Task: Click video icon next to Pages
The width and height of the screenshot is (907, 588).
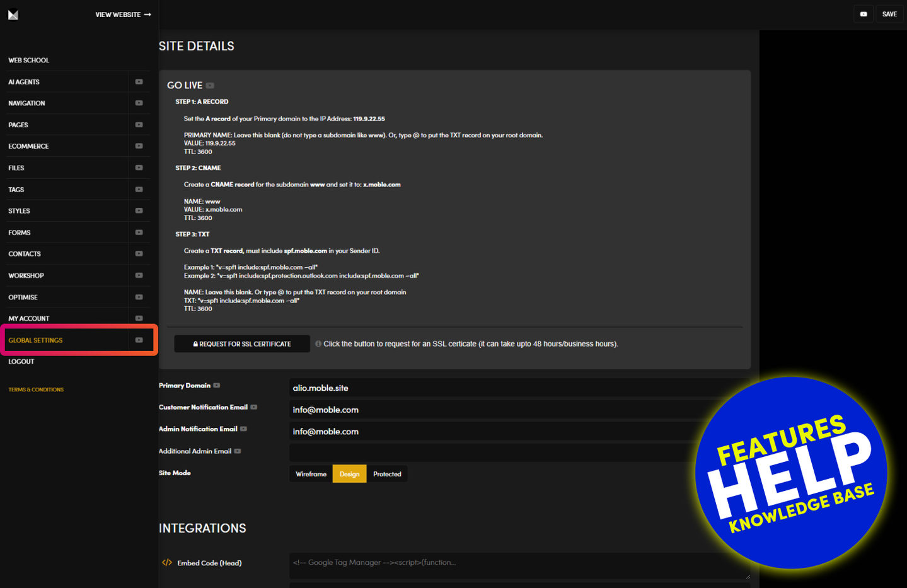Action: click(139, 125)
